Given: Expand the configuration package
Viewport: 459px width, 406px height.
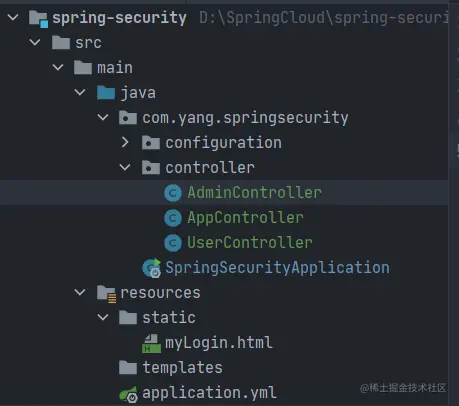Looking at the screenshot, I should (x=125, y=143).
